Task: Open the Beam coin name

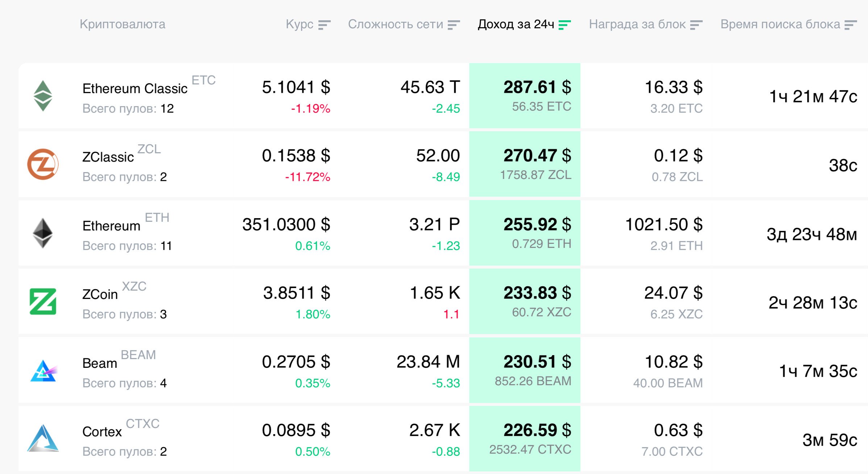Action: click(100, 363)
